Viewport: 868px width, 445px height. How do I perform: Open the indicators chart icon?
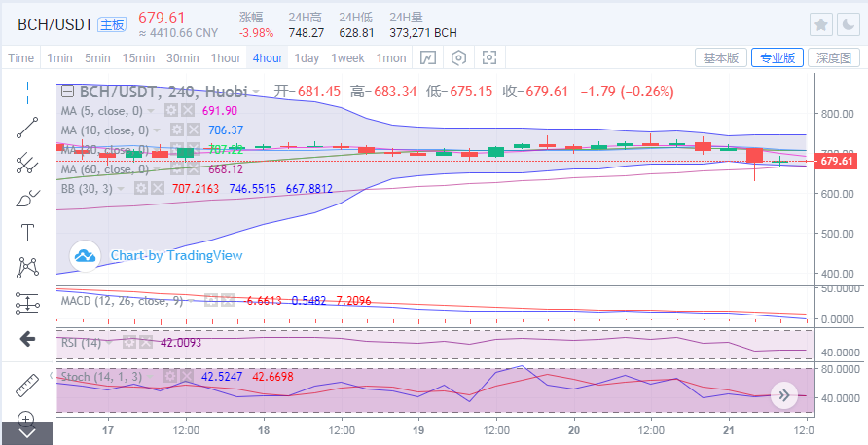coord(427,57)
